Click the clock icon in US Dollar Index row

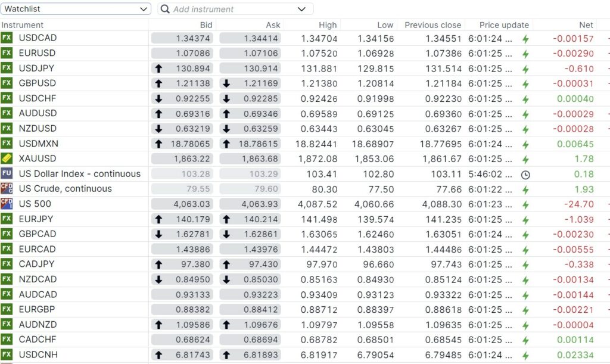pos(525,175)
